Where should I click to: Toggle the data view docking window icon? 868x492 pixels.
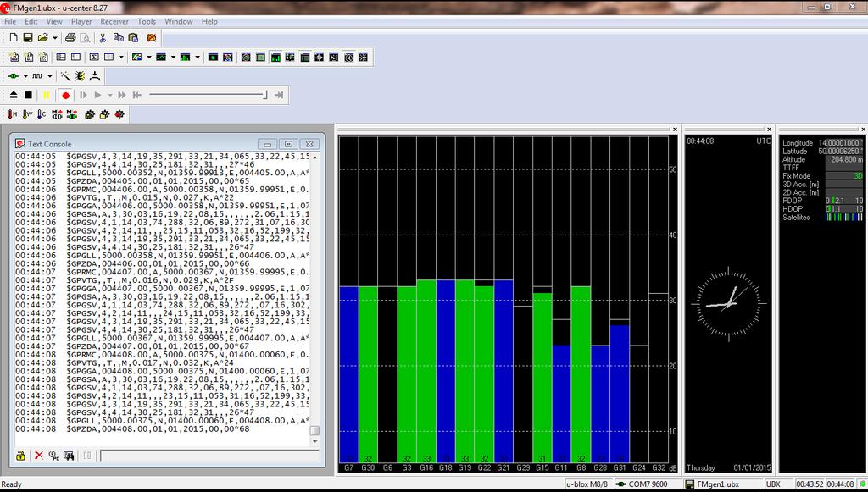coord(304,57)
